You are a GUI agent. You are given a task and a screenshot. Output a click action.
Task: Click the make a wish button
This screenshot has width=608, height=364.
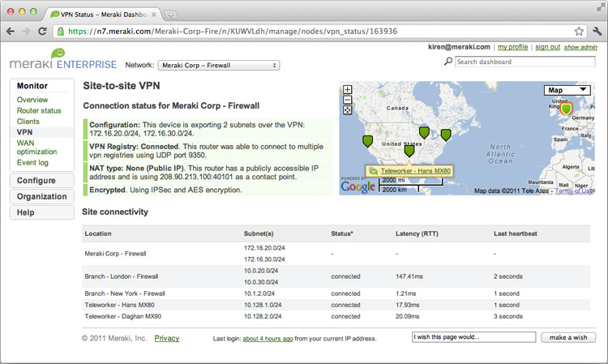568,337
